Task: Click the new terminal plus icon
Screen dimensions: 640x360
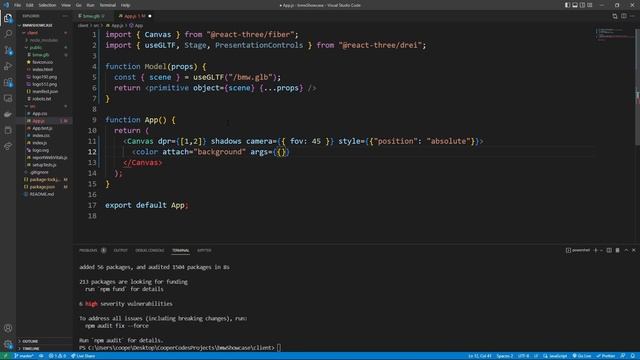Action: 596,250
